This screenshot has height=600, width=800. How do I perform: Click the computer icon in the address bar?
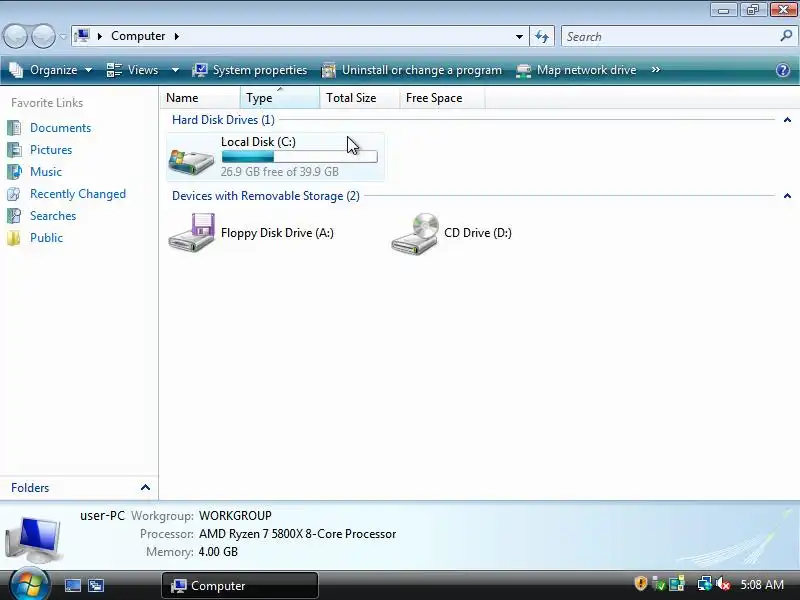[82, 36]
